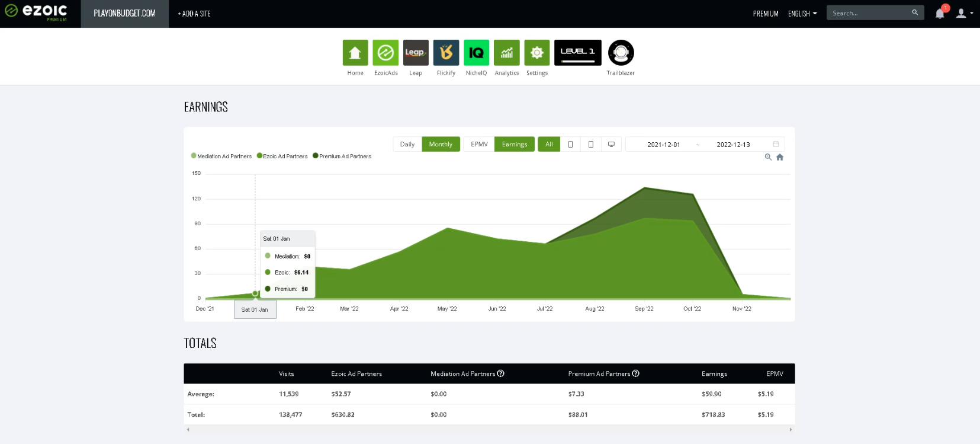Screen dimensions: 980x444
Task: Open the notifications bell
Action: click(x=940, y=13)
